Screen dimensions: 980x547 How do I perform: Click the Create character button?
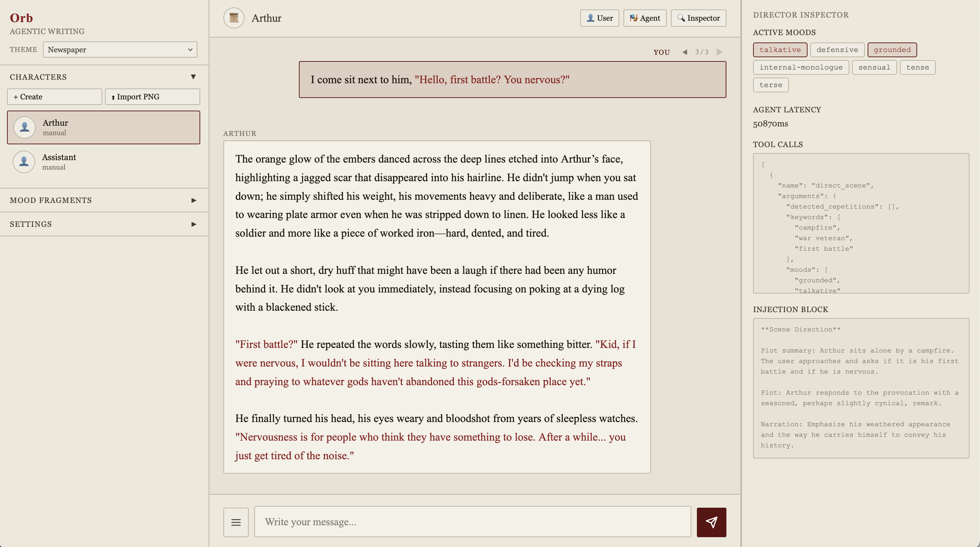coord(54,97)
